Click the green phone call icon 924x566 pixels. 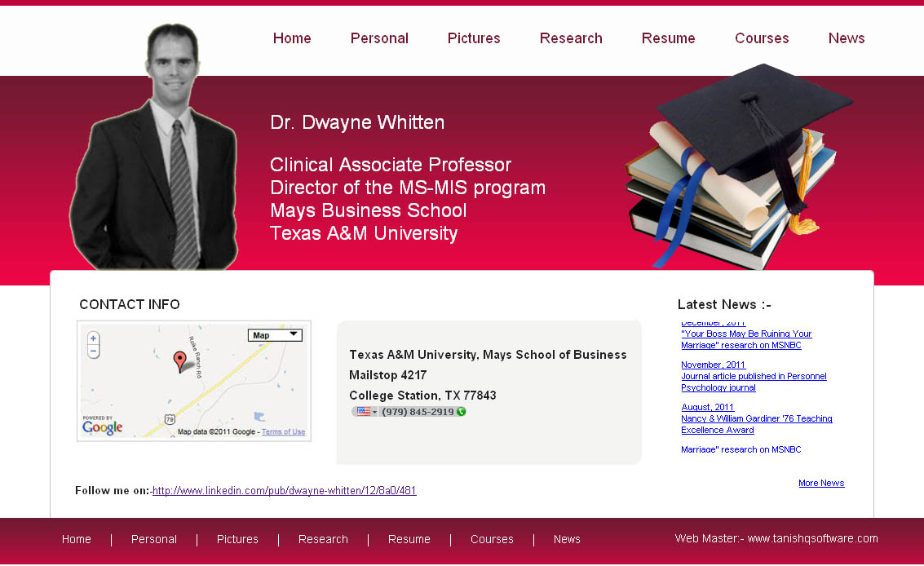pyautogui.click(x=462, y=412)
